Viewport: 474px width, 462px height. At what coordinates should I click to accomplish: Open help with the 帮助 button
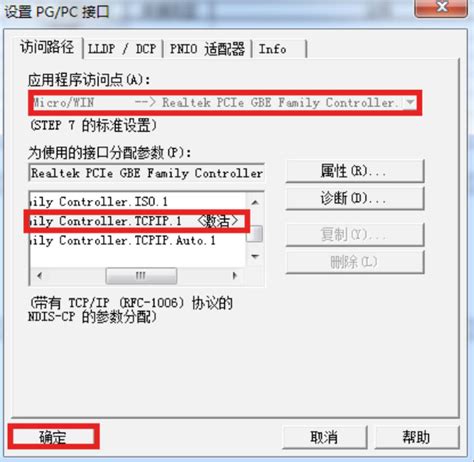click(x=417, y=437)
